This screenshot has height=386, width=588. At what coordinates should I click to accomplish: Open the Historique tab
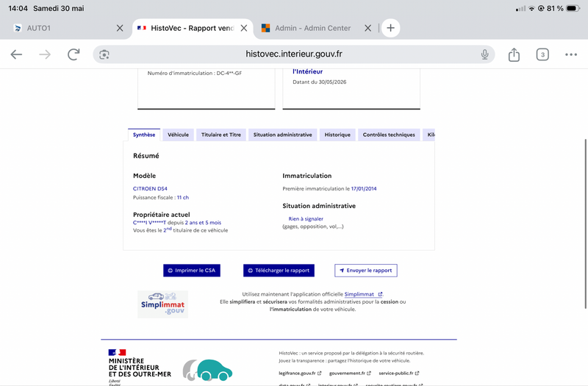(x=337, y=135)
